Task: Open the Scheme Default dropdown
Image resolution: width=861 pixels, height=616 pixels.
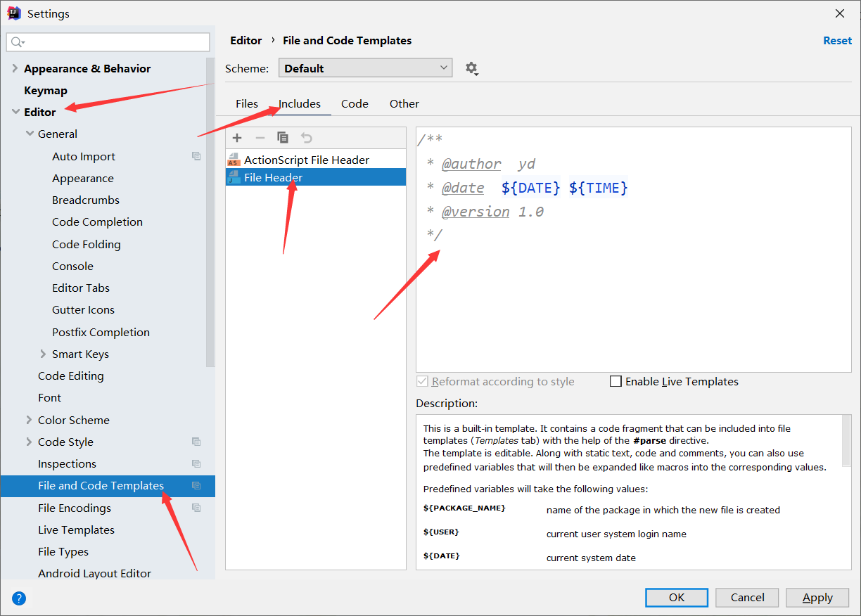Action: (365, 68)
